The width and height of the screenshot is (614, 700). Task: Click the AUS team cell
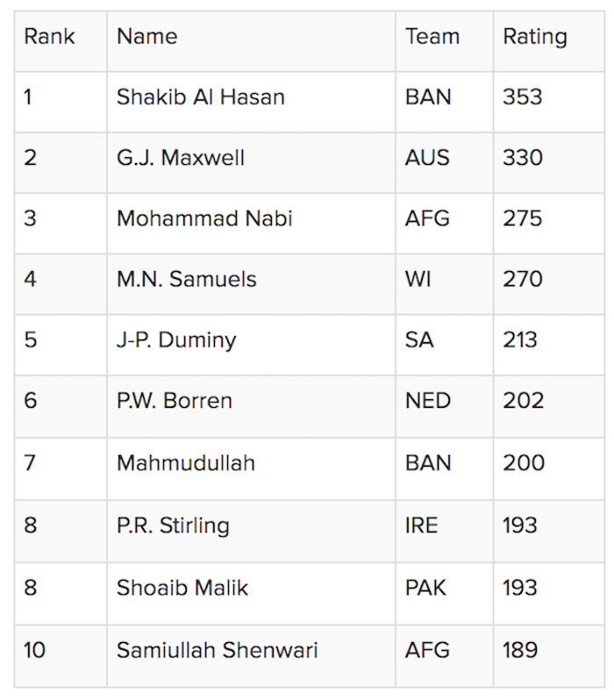pyautogui.click(x=427, y=158)
